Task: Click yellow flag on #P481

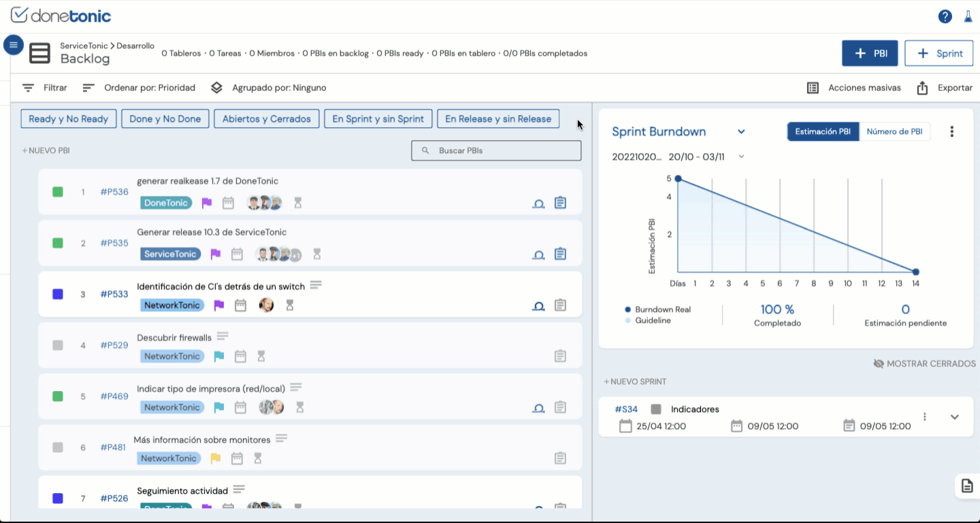Action: point(216,458)
